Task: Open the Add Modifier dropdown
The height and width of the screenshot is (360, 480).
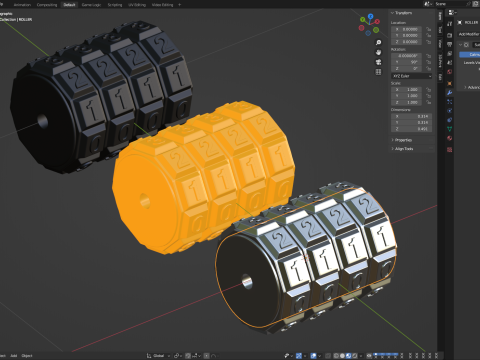Action: pyautogui.click(x=469, y=34)
